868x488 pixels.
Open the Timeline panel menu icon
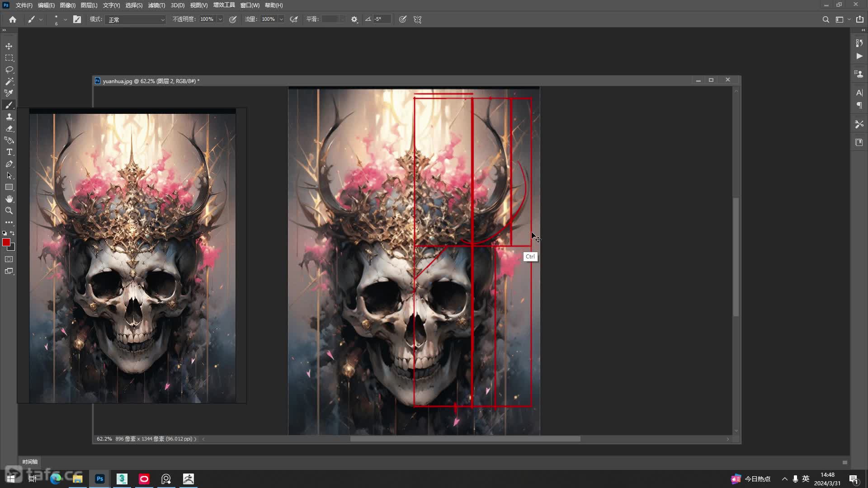tap(844, 462)
